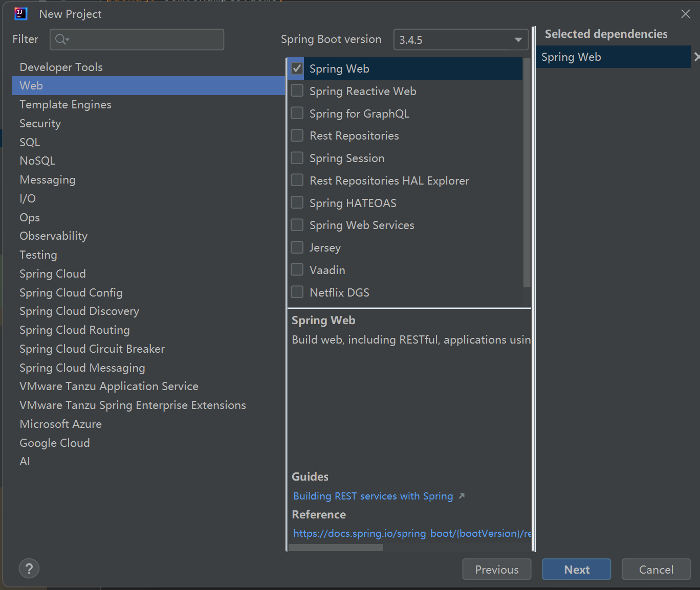Image resolution: width=700 pixels, height=590 pixels.
Task: Enable Spring HATEOAS checkbox
Action: click(297, 203)
